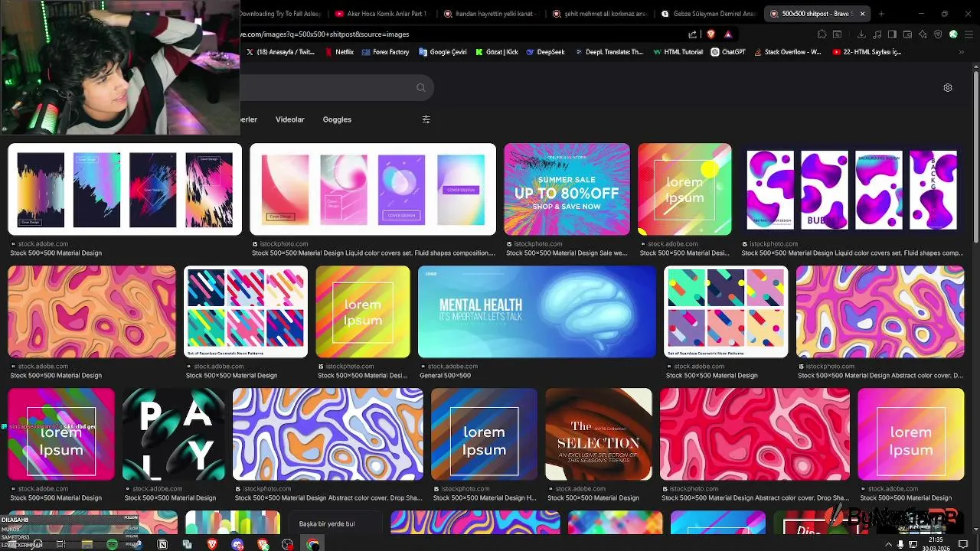Open the Mental Health brain image
Screen dimensions: 980x551
point(537,311)
